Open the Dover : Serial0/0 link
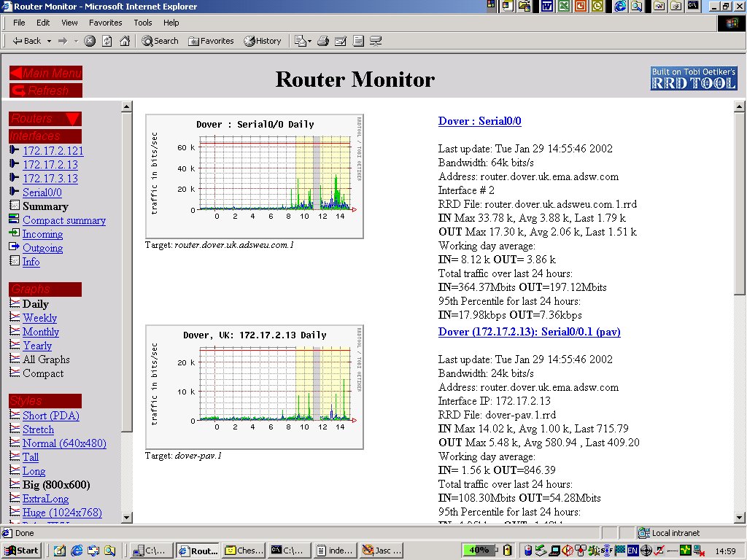The width and height of the screenshot is (747, 560). coord(479,121)
